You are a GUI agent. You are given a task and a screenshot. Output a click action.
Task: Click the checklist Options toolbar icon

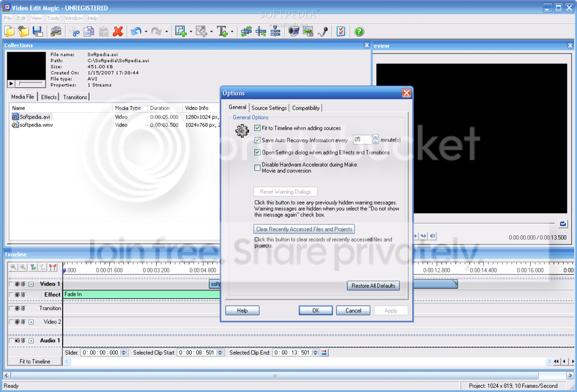(x=341, y=32)
